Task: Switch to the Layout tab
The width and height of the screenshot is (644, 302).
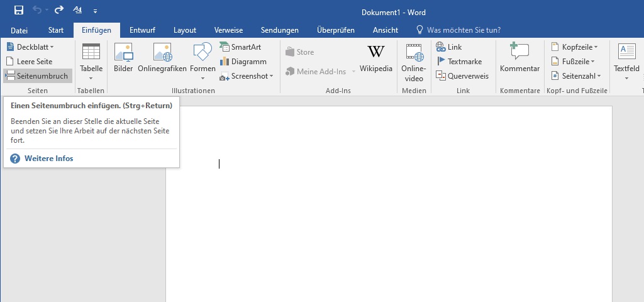Action: 185,30
